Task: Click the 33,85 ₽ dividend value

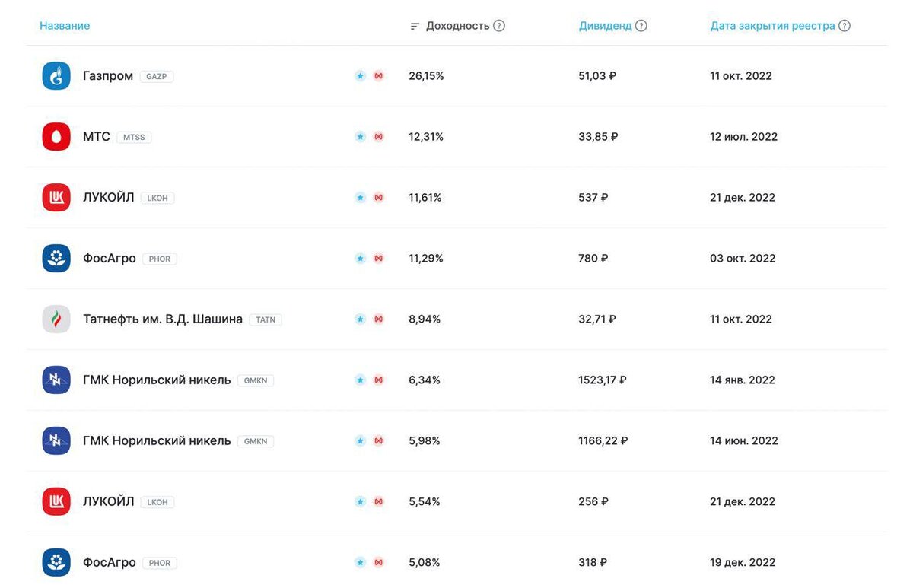Action: point(598,137)
